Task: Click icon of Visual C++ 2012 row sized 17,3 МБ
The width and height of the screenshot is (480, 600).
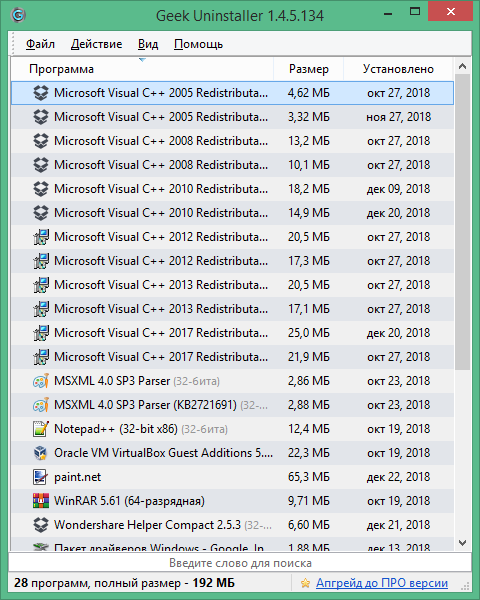Action: coord(41,261)
